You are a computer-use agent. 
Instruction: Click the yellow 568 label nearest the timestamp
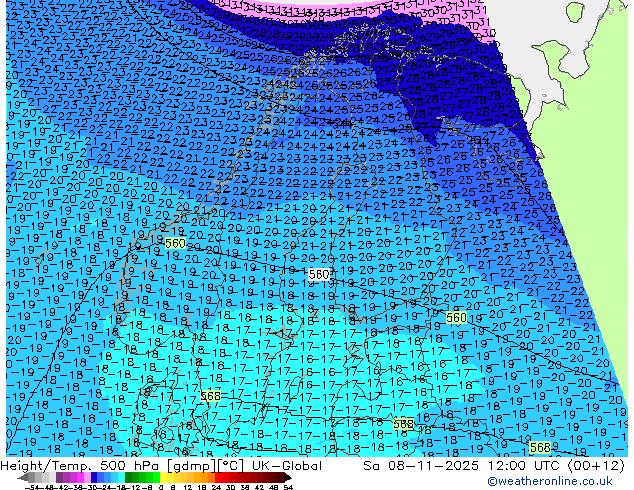click(540, 448)
